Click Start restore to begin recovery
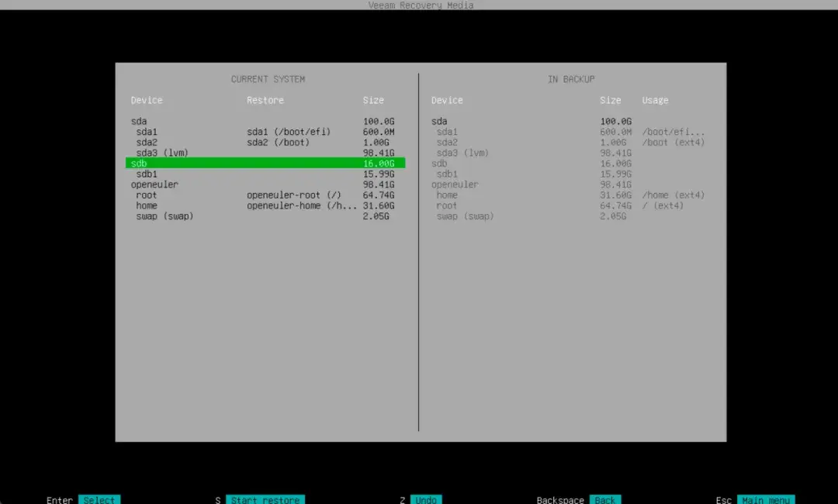This screenshot has width=838, height=504. pos(265,499)
